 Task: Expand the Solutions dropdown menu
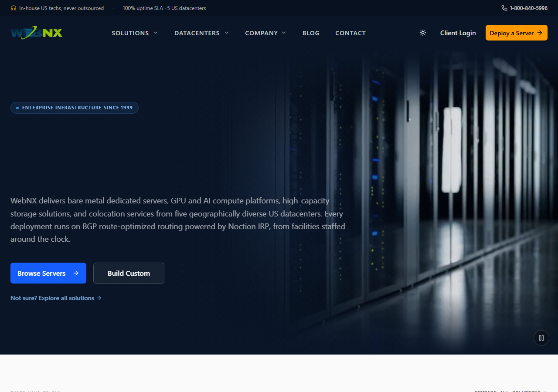(x=135, y=33)
